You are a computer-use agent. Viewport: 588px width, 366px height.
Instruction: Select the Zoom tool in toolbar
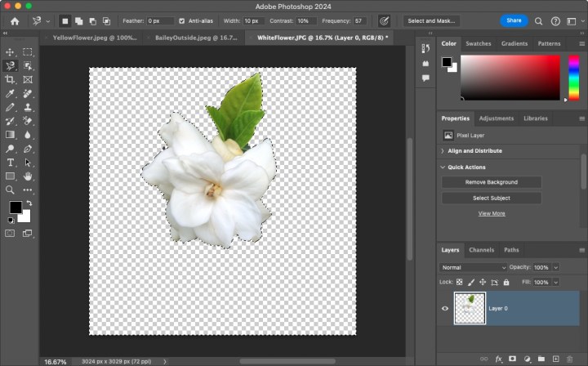pyautogui.click(x=11, y=190)
